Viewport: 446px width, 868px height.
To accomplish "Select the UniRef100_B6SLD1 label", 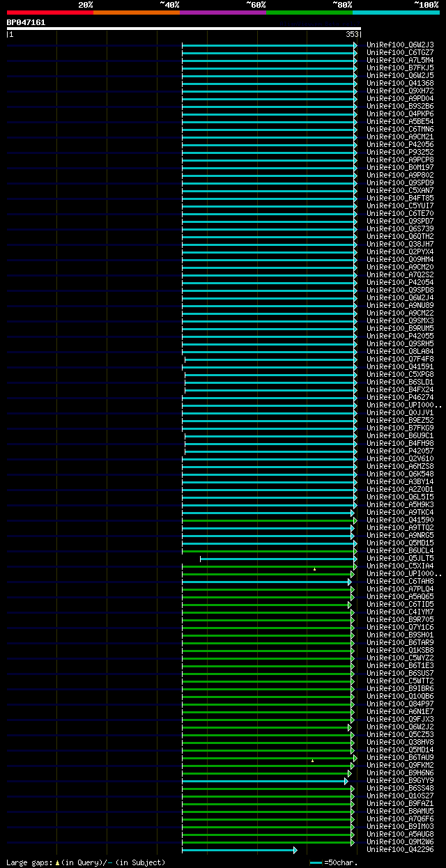I will (400, 382).
